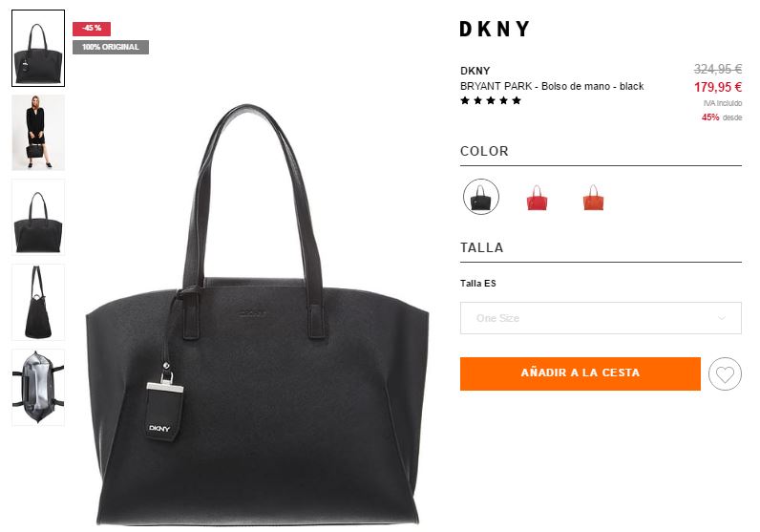The image size is (760, 532).
Task: Click the BRYANT PARK product title
Action: 552,86
